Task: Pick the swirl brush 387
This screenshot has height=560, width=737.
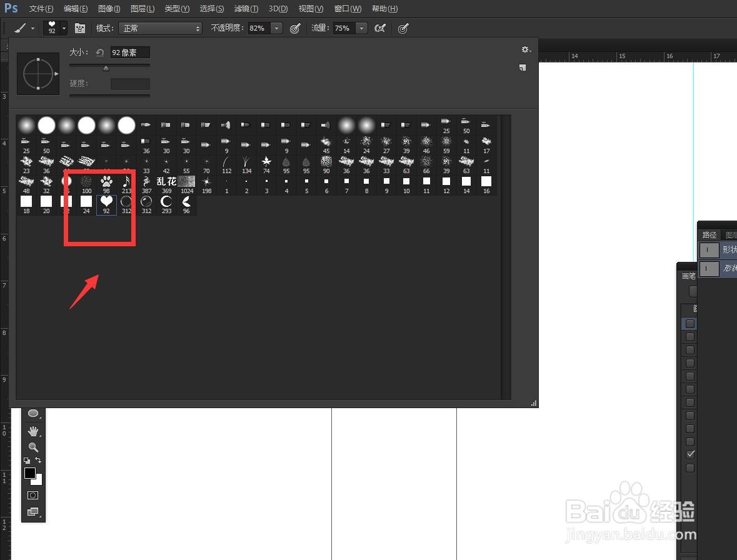Action: [147, 184]
